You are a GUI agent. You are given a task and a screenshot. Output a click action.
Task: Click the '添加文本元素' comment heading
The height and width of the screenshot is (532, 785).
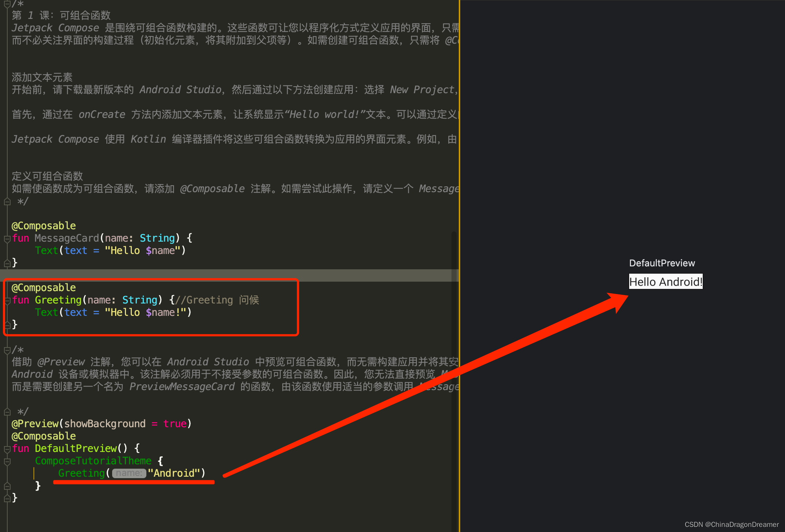(42, 77)
